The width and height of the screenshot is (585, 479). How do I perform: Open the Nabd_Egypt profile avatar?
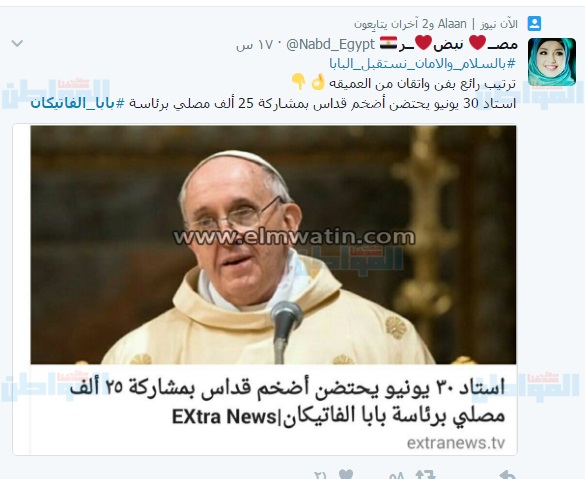(552, 62)
